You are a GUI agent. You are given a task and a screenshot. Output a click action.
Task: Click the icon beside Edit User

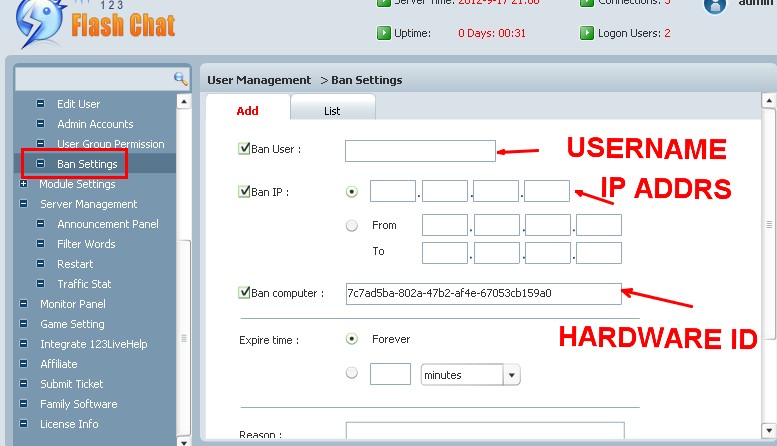point(41,104)
